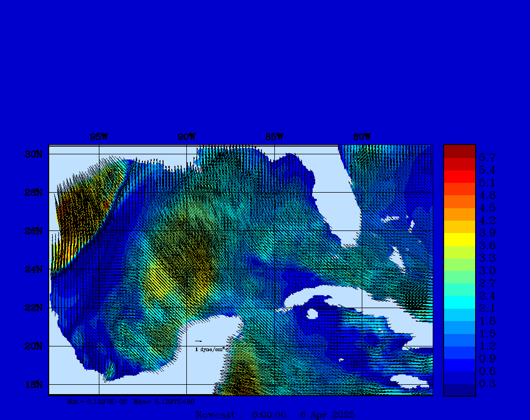Click the Max= 5.1297E+00 readout
530x420 pixels.
[164, 402]
